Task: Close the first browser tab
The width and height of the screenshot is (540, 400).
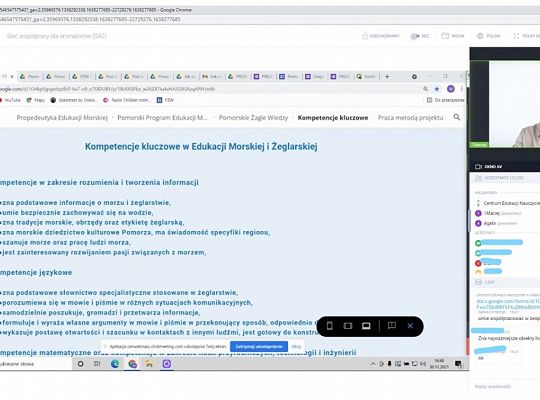Action: [x=12, y=76]
